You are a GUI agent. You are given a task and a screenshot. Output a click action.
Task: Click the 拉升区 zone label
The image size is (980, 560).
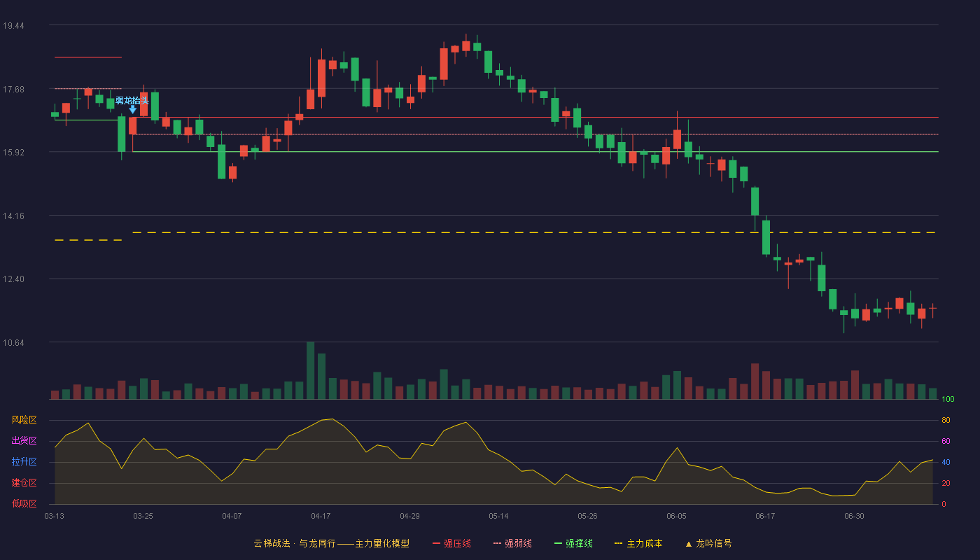[24, 462]
